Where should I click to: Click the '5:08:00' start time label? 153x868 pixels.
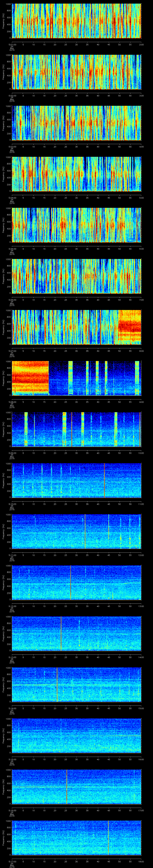(x=12, y=402)
